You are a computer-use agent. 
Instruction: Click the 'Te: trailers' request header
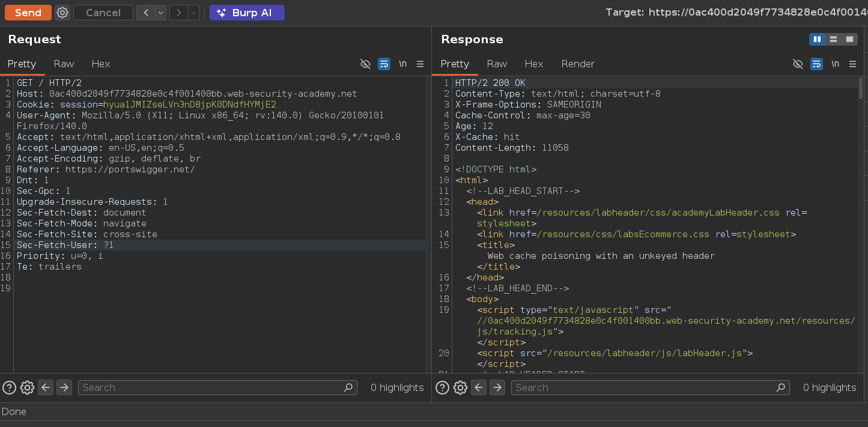(49, 267)
